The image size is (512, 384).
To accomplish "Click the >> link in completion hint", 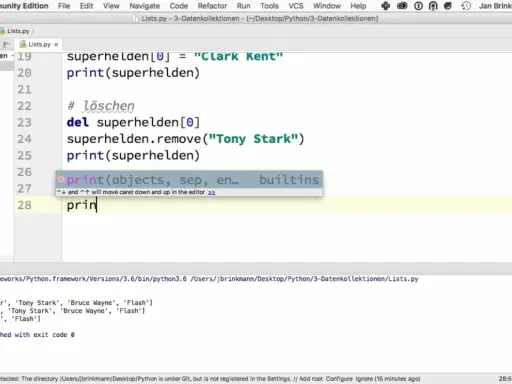I will coord(212,192).
